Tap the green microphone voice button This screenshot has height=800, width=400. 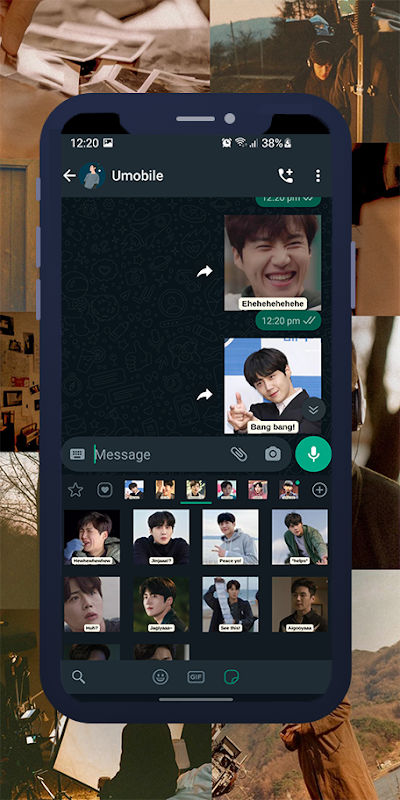(313, 454)
